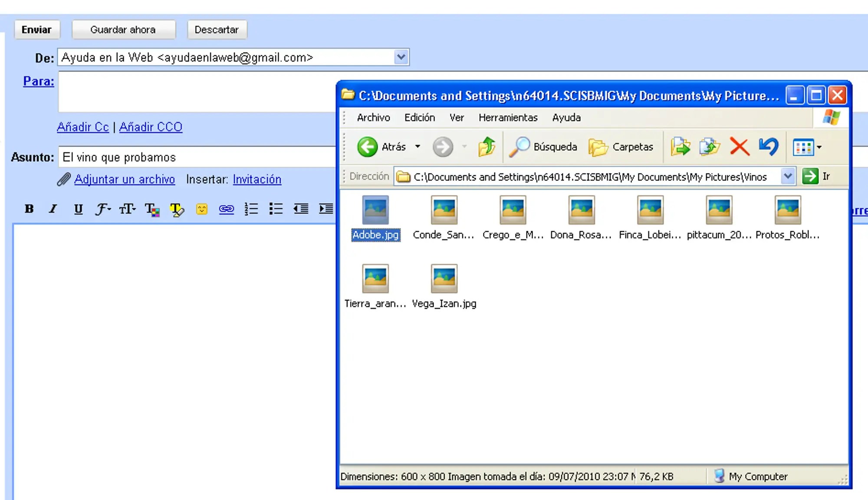Open the De sender account dropdown
Image resolution: width=868 pixels, height=500 pixels.
401,57
